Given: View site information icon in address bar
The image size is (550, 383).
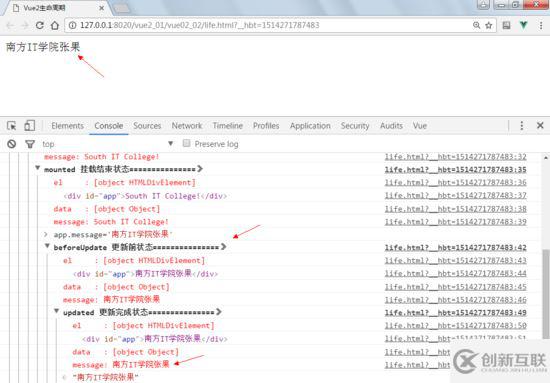Looking at the screenshot, I should [72, 25].
